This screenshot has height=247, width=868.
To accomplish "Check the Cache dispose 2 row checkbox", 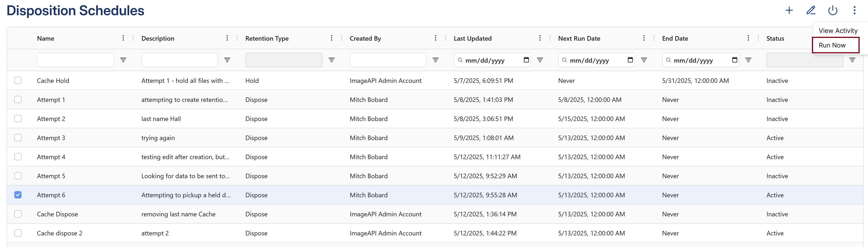I will [x=18, y=233].
